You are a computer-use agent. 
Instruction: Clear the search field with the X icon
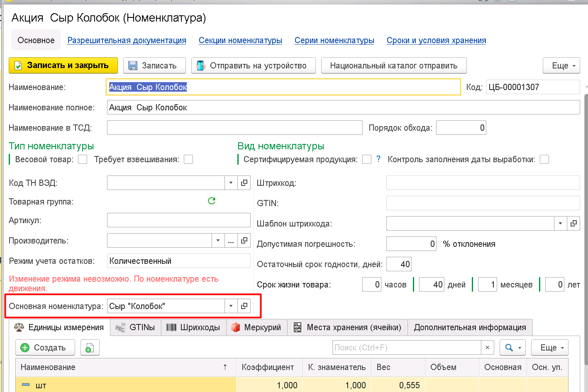[487, 348]
